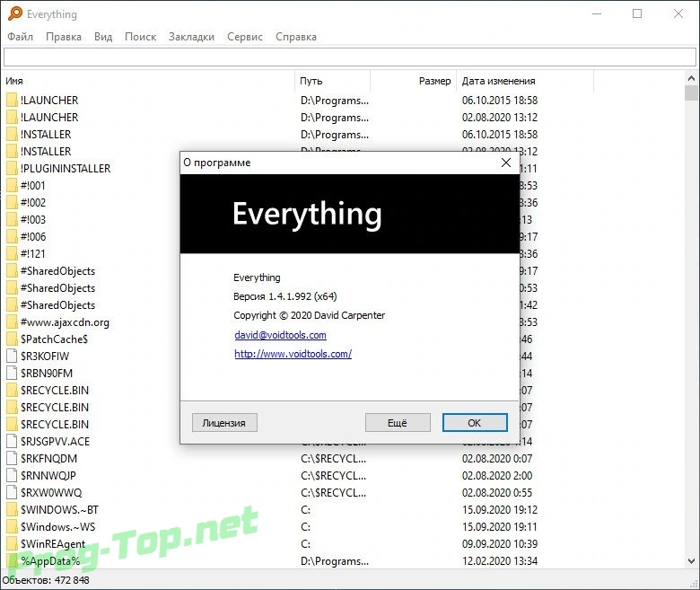Click the $RNNWQJP file icon

(12, 475)
